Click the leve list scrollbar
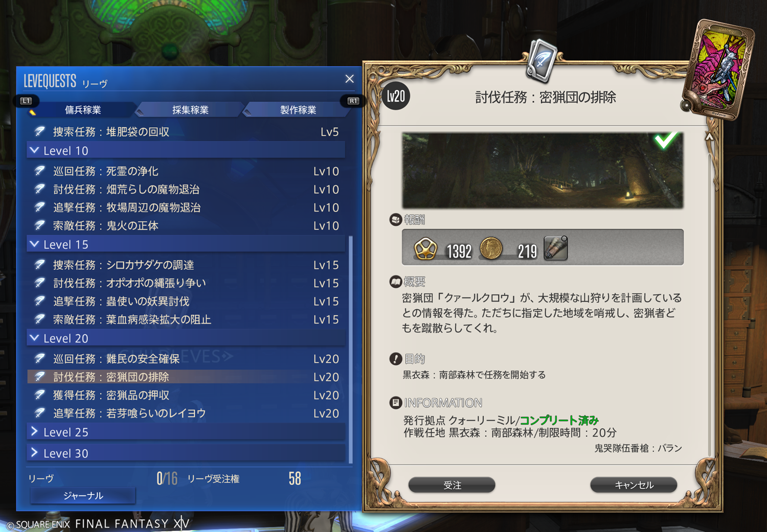The width and height of the screenshot is (767, 532). (x=351, y=350)
